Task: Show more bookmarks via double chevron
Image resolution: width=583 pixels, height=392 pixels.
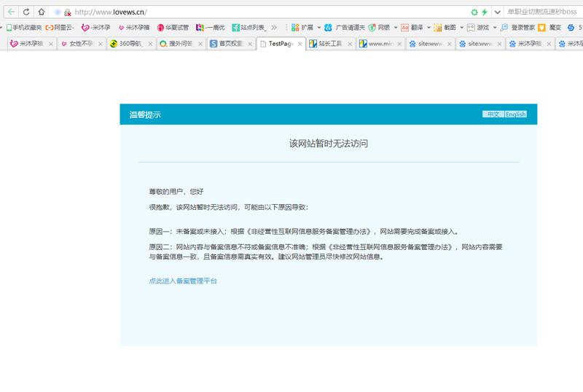Action: 274,28
